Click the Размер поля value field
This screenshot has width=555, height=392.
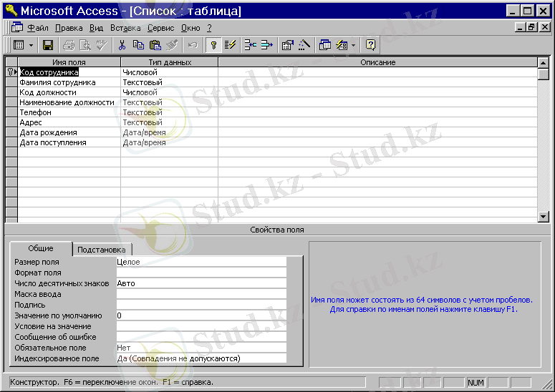pos(201,262)
